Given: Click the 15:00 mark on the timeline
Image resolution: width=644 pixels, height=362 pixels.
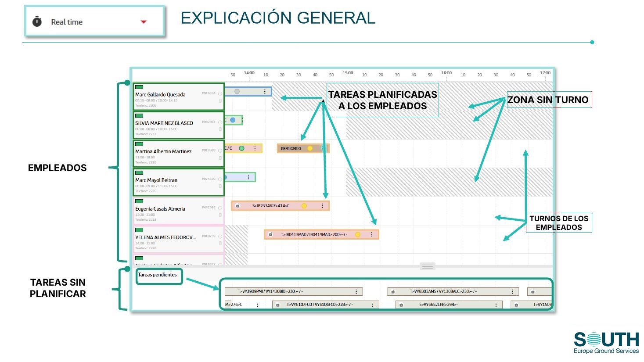Looking at the screenshot, I should [348, 73].
